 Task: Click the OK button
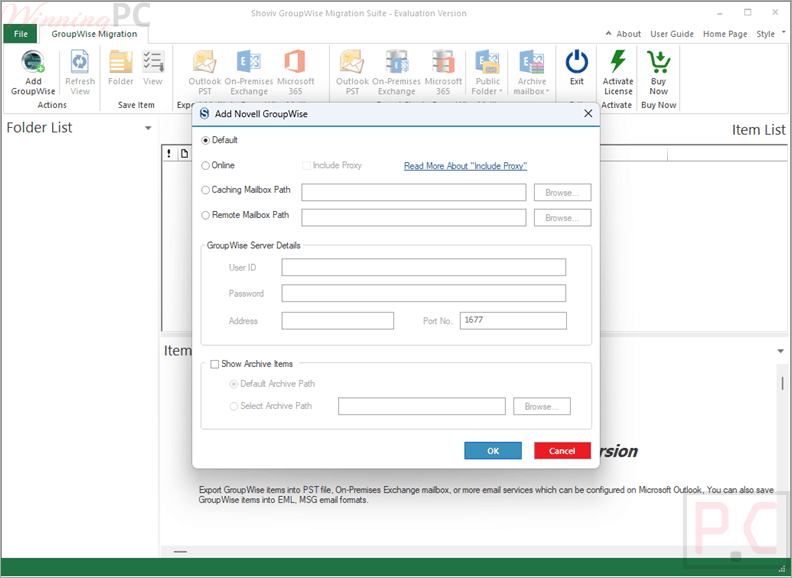pyautogui.click(x=493, y=451)
